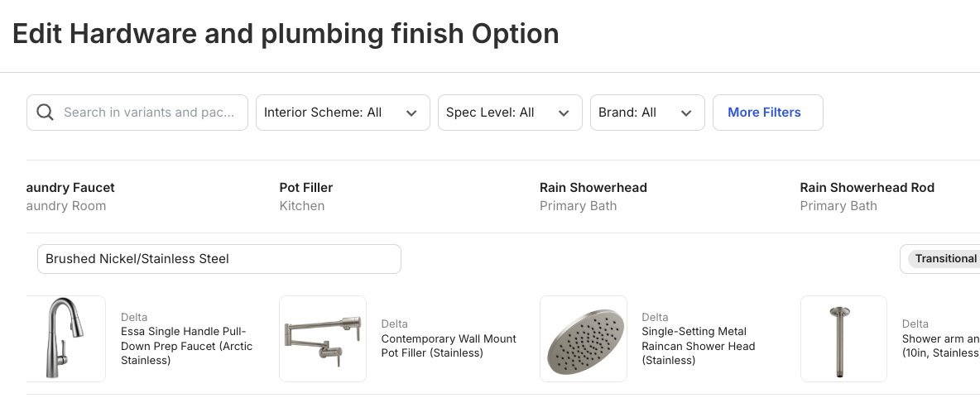Open the Brand filter dropdown
Viewport: 980px width, 398px height.
tap(647, 113)
